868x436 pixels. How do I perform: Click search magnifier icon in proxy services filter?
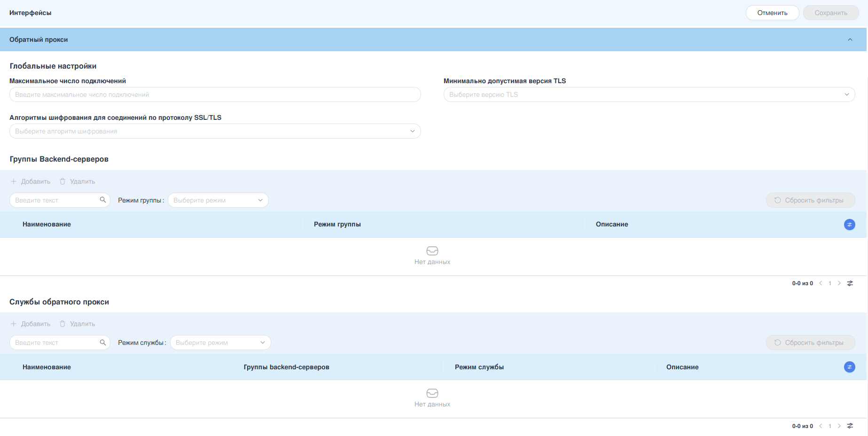coord(103,343)
